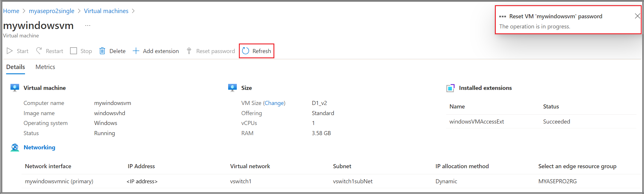
Task: Switch to the Details tab
Action: pos(15,67)
